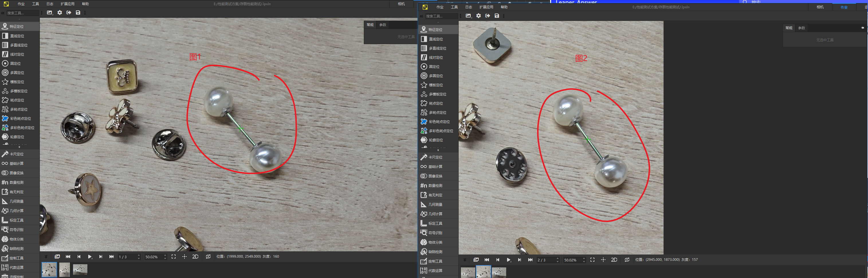Switch to 参数 tab in right window panel
The height and width of the screenshot is (278, 868).
tap(801, 28)
